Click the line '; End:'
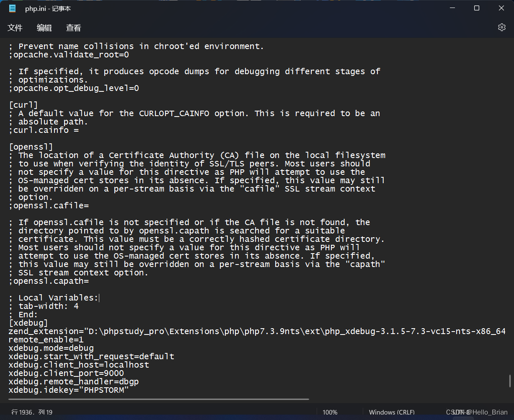 [x=23, y=314]
